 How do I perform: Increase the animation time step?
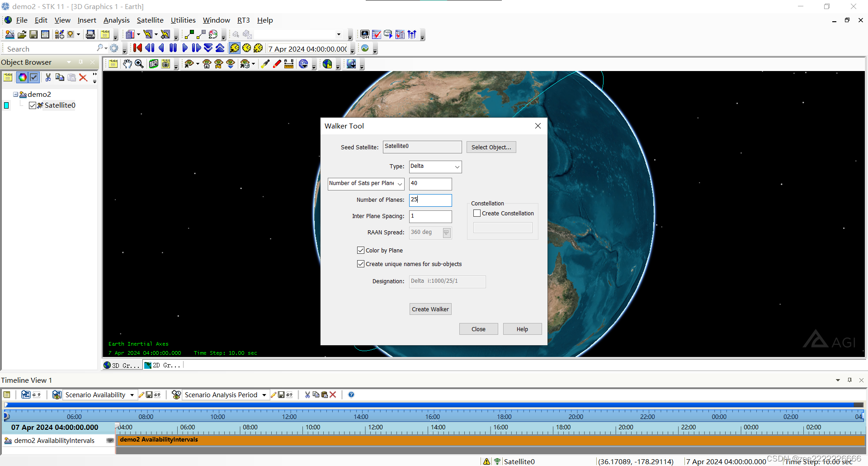coord(220,48)
